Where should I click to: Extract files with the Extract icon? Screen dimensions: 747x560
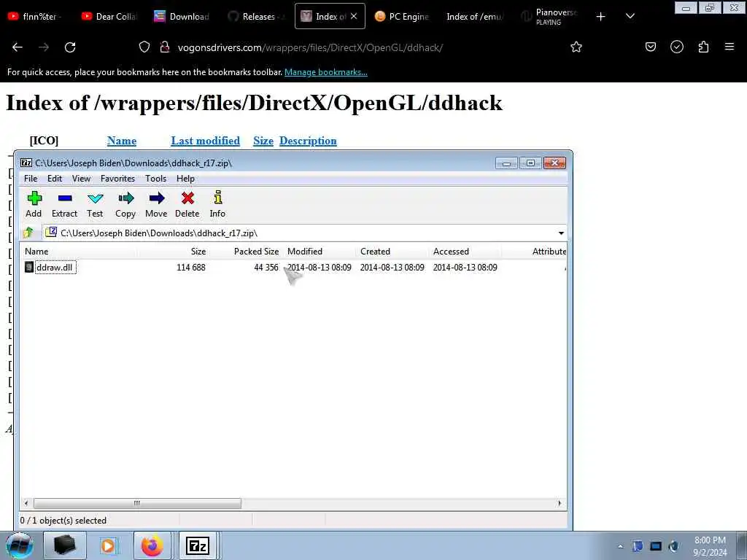coord(64,204)
